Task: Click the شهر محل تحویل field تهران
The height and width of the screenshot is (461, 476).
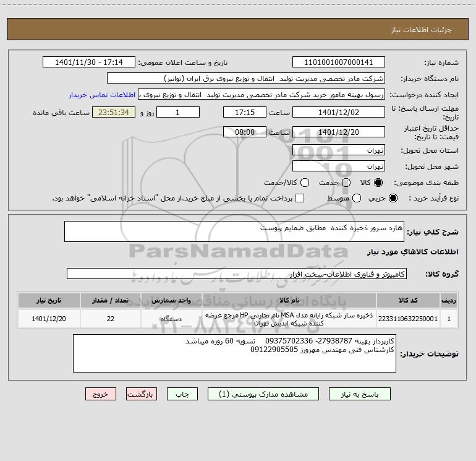Action: coord(339,166)
